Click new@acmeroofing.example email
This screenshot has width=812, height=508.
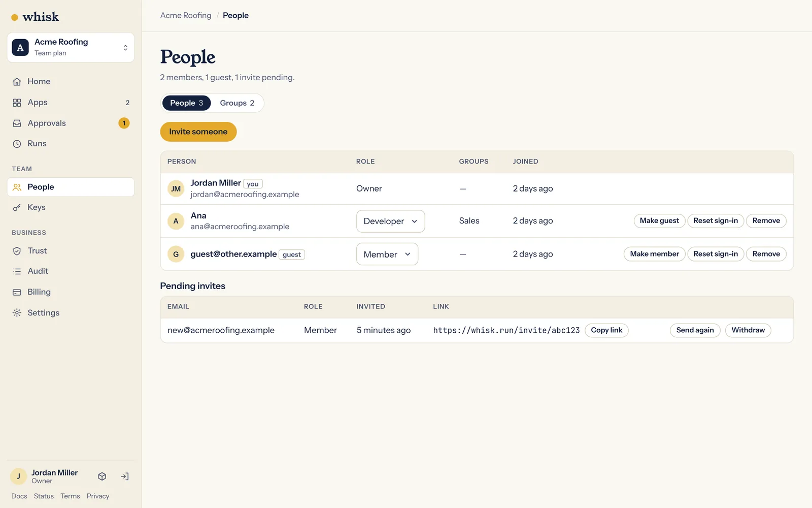(221, 330)
